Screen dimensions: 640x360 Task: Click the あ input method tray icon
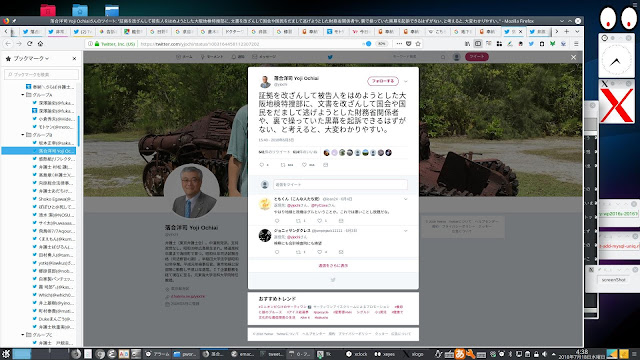click(x=460, y=354)
